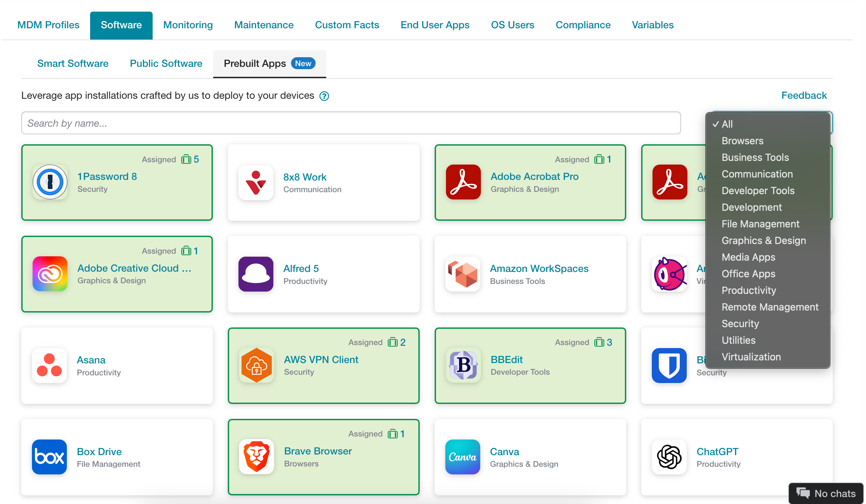This screenshot has height=504, width=866.
Task: Click the 8x8 Work app icon
Action: 256,183
